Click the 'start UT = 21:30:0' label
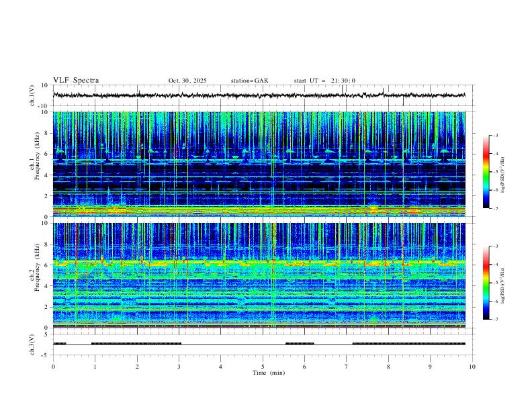532x411 pixels. tap(324, 81)
